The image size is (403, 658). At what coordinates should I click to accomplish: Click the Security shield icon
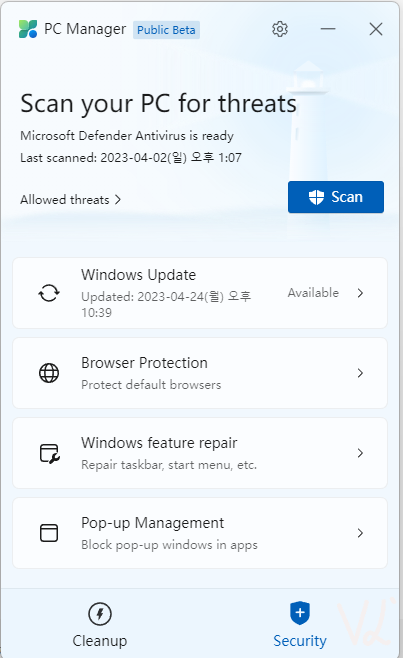[x=300, y=613]
